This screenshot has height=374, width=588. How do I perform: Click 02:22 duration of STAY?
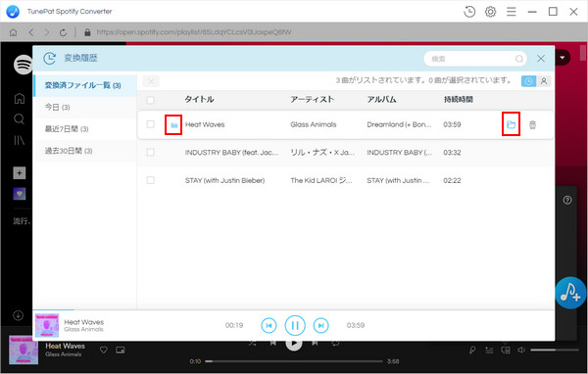[452, 180]
